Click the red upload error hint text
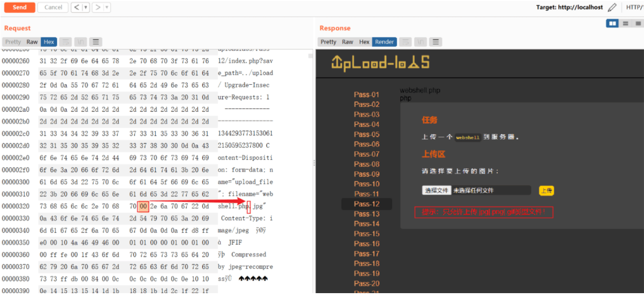 483,212
